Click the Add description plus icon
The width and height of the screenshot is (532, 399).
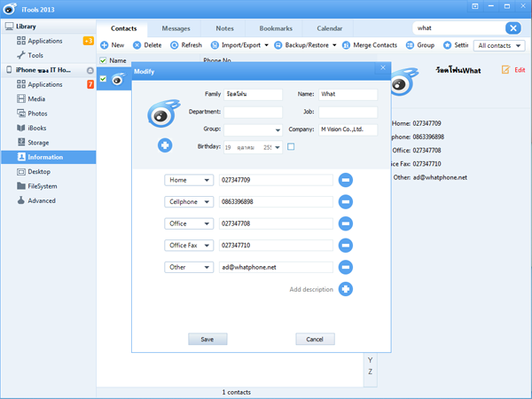tap(346, 289)
